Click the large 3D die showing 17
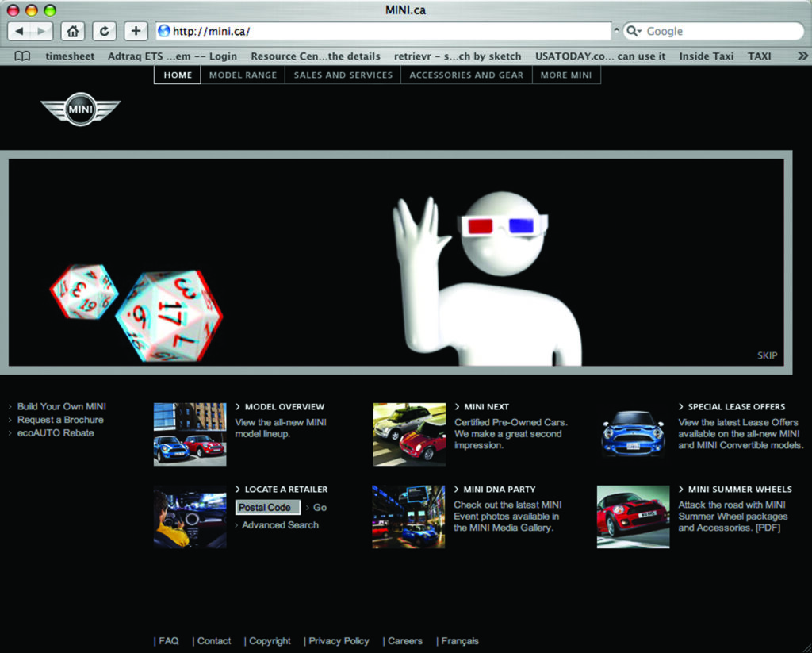812x653 pixels. [x=169, y=315]
